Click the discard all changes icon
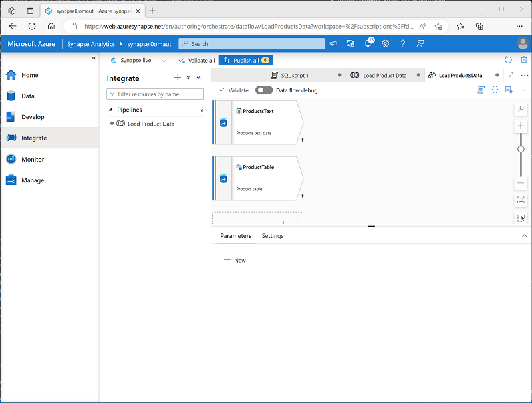Viewport: 532px width, 403px height. point(524,60)
